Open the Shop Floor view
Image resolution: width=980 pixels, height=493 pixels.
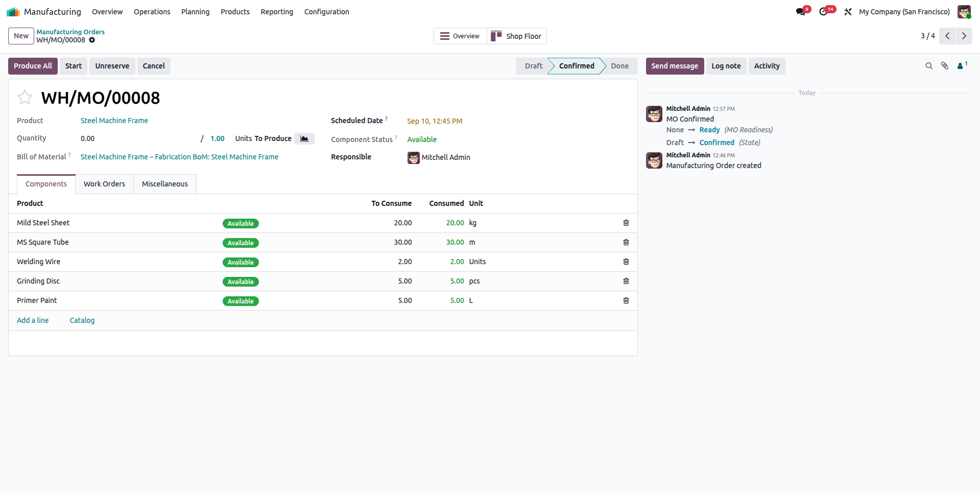pos(517,36)
